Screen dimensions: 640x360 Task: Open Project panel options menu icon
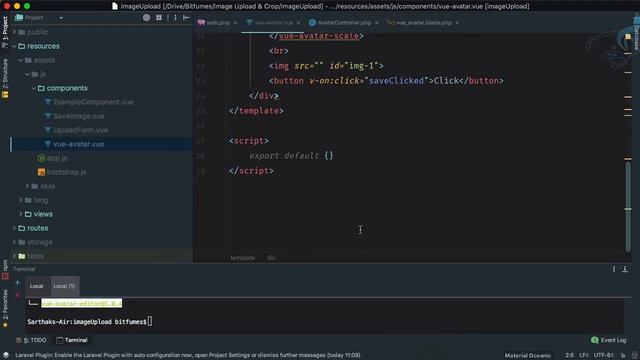coord(175,18)
